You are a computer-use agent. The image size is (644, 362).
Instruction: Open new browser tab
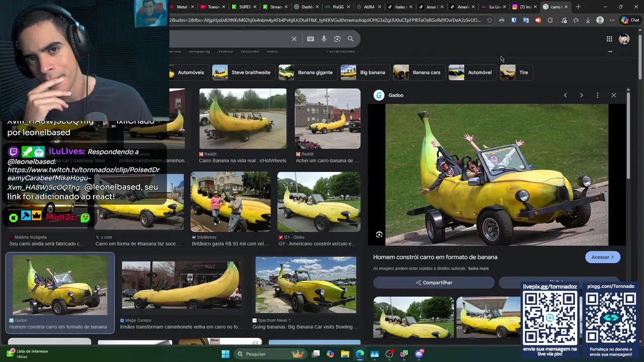coord(578,7)
